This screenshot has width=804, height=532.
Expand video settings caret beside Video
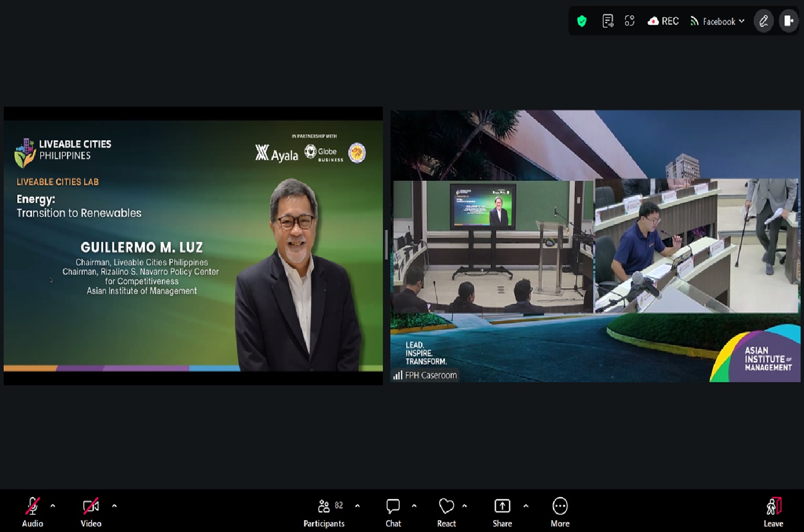pos(114,506)
